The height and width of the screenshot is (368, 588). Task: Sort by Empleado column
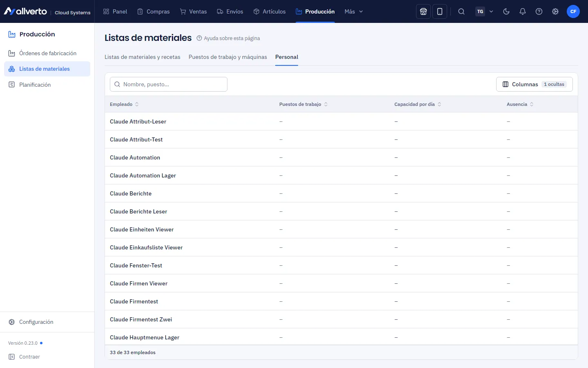(x=124, y=104)
